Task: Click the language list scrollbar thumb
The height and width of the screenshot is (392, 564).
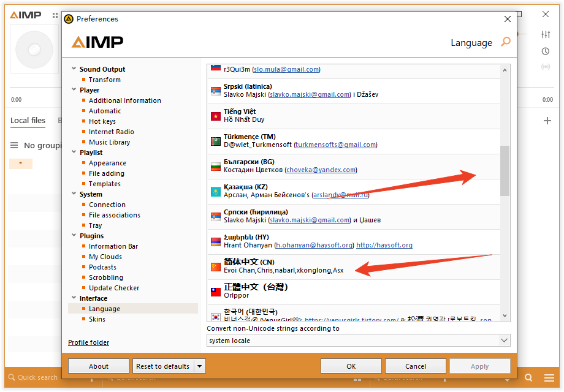Action: coord(505,171)
